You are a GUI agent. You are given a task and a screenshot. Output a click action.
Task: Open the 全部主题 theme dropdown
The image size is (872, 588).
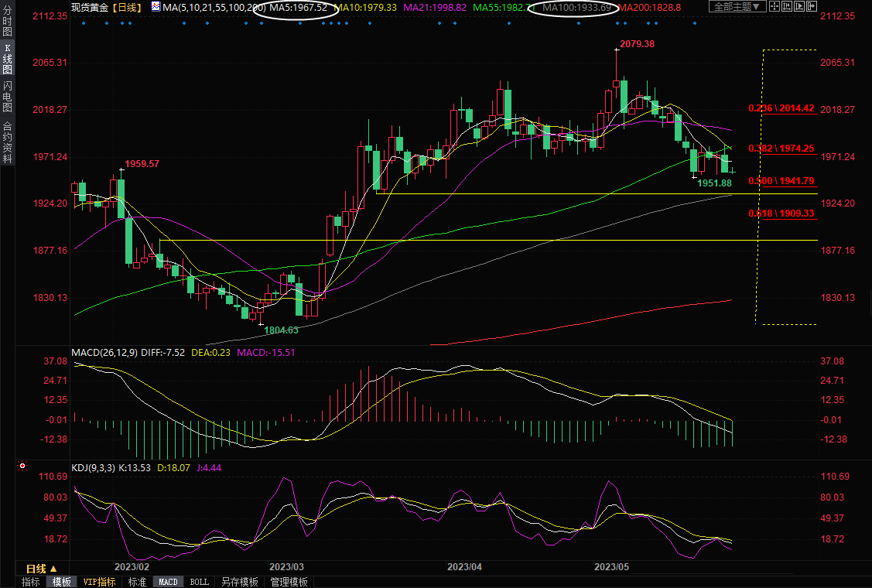(737, 7)
